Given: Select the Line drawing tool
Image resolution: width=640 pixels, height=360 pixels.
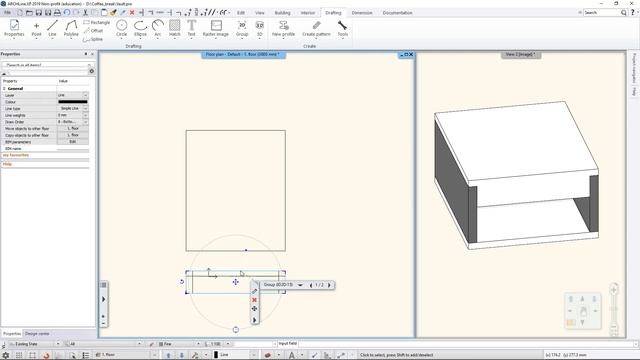Looking at the screenshot, I should [52, 28].
